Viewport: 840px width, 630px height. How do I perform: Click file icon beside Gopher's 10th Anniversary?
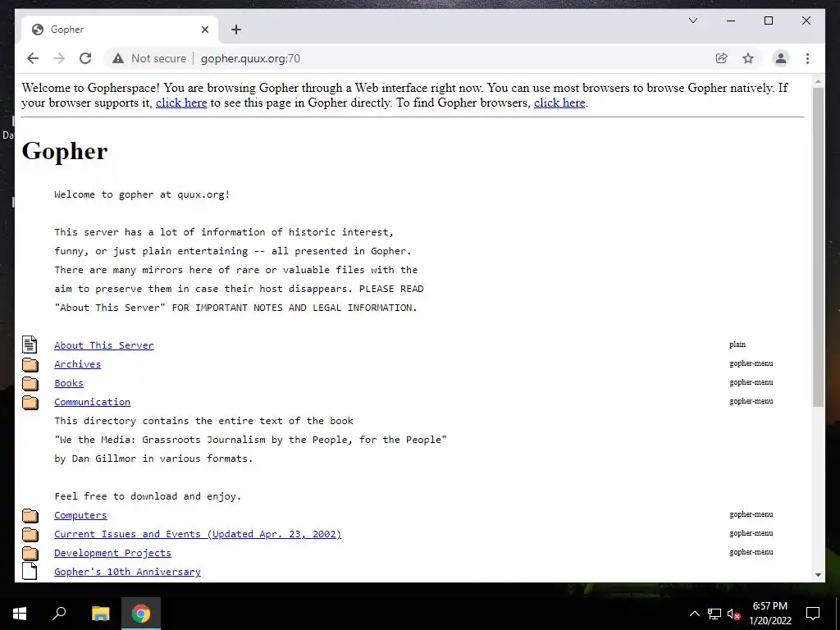[30, 571]
